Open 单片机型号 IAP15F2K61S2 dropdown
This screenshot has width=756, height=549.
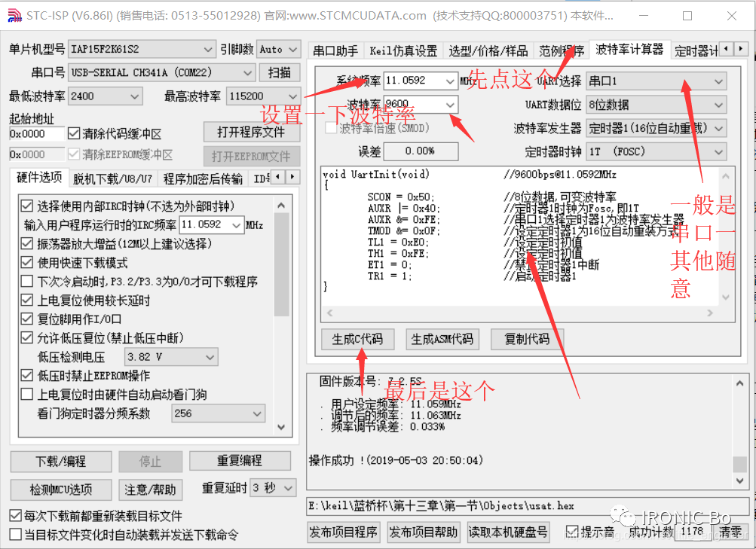pos(142,49)
